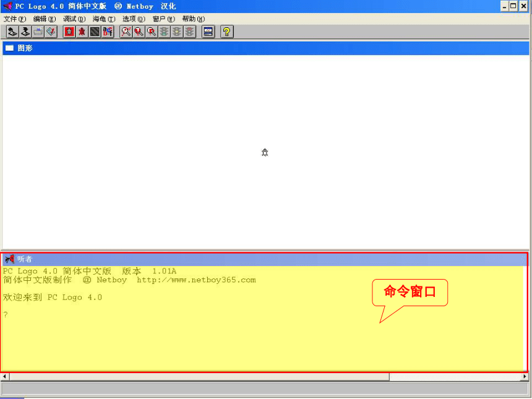
Task: Click the horizontal scrollbar left arrow
Action: 4,376
